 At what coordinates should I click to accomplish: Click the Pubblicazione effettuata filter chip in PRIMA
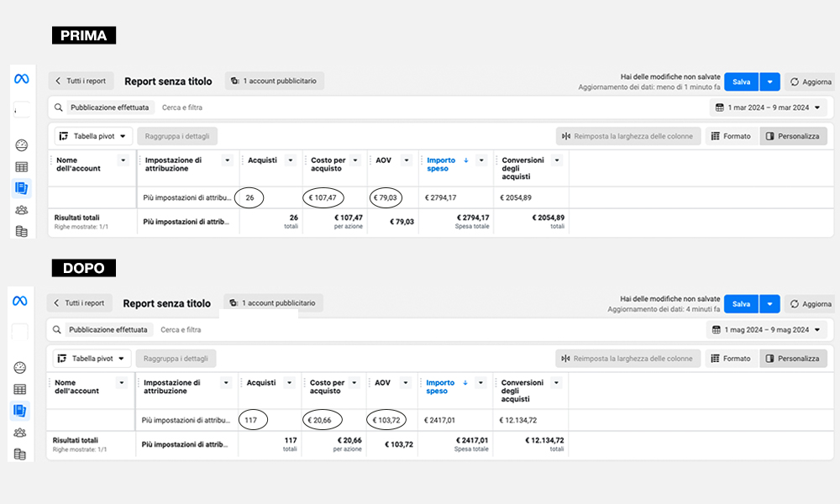[x=110, y=108]
